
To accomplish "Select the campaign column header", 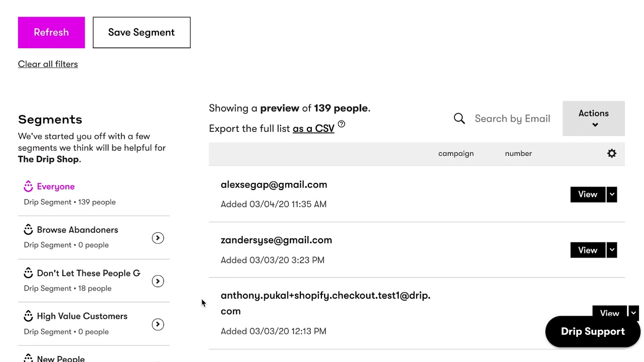I will click(x=456, y=153).
